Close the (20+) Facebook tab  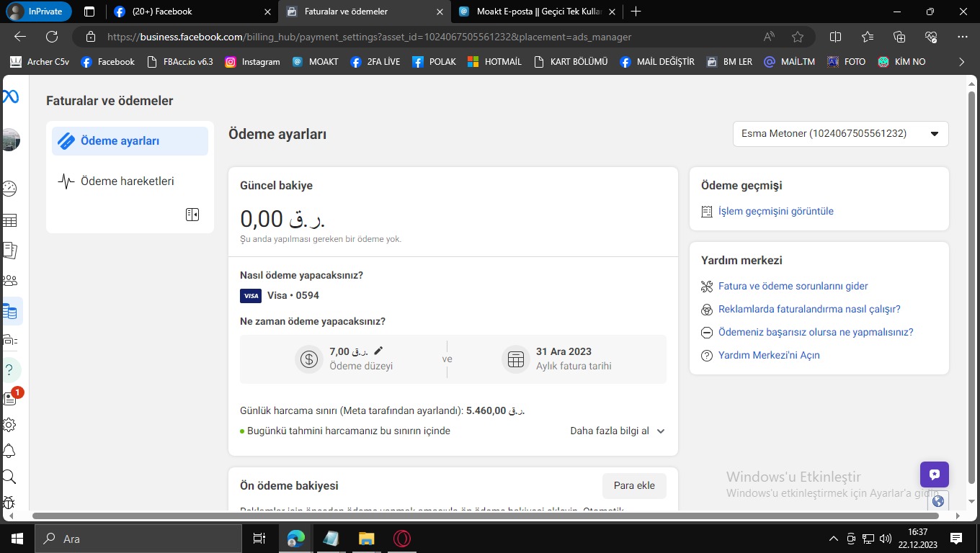267,12
